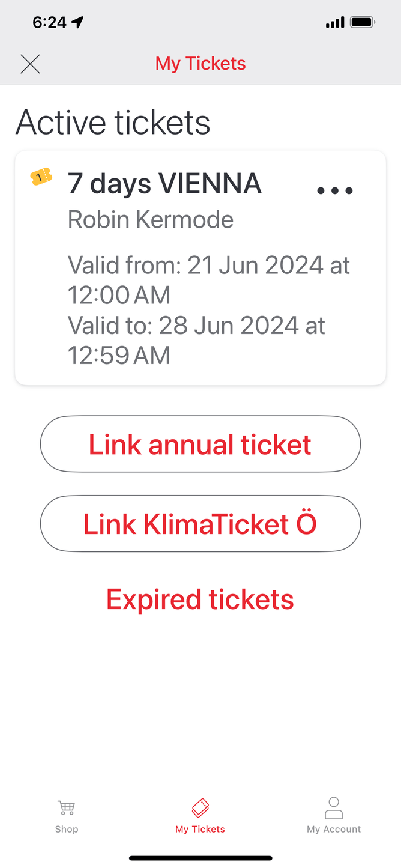Tap the battery icon in status bar
This screenshot has width=401, height=868.
pos(363,23)
